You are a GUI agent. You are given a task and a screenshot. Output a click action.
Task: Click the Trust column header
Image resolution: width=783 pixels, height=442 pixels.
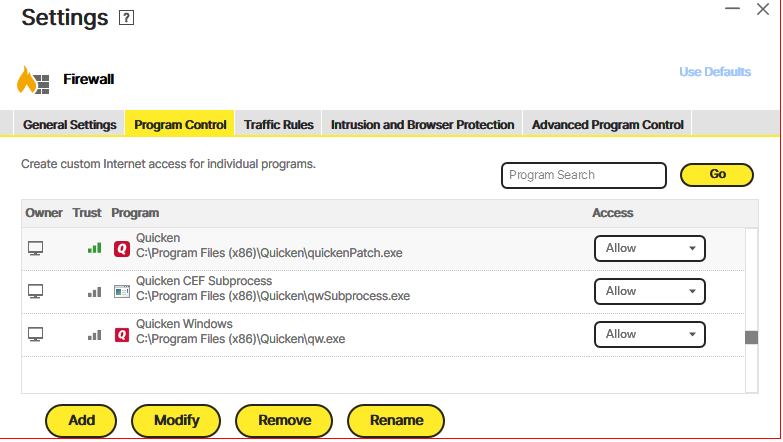(x=87, y=213)
